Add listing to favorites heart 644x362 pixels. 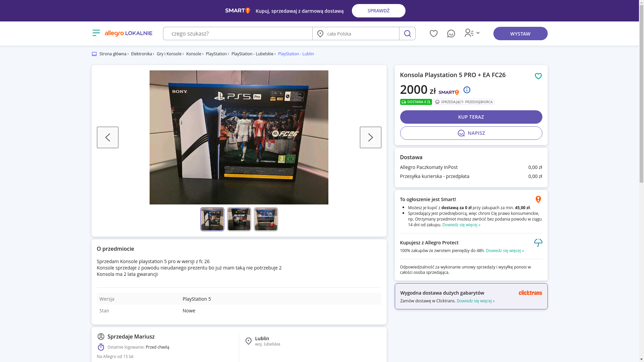538,76
